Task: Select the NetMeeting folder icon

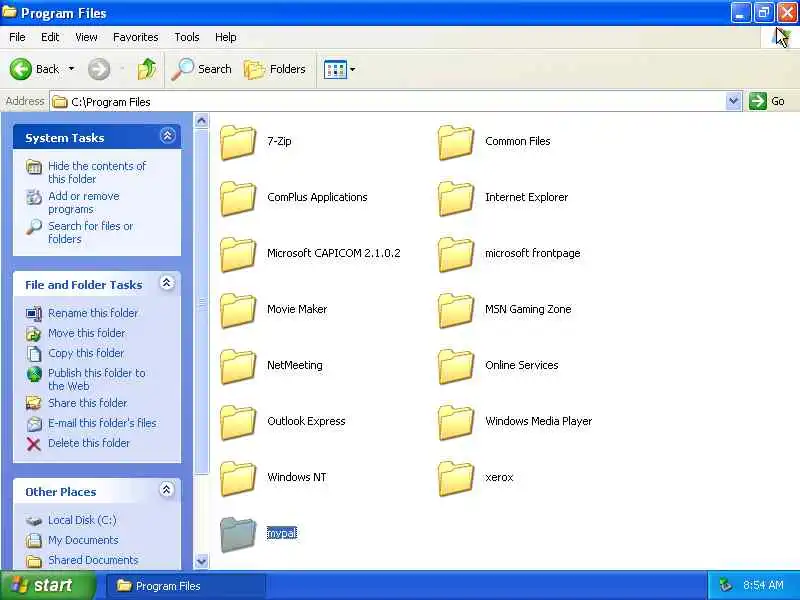Action: click(238, 367)
